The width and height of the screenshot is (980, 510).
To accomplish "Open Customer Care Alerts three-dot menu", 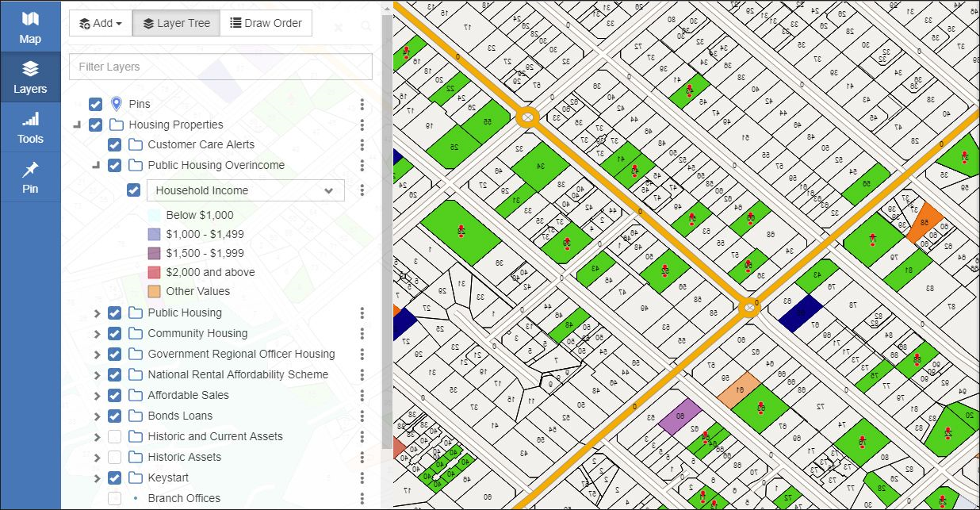I will [x=362, y=144].
